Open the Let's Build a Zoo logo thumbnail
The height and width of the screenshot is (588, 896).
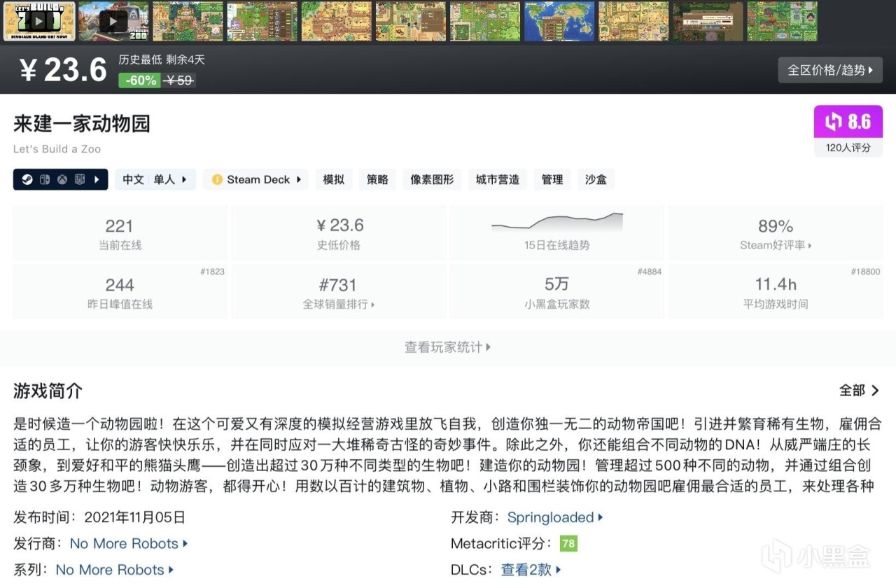coord(39,21)
